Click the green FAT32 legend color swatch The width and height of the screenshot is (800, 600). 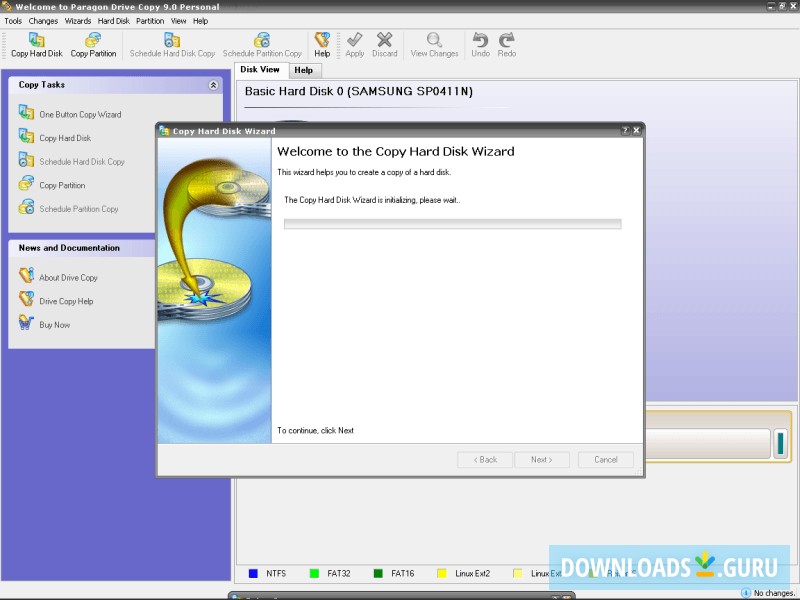click(314, 573)
